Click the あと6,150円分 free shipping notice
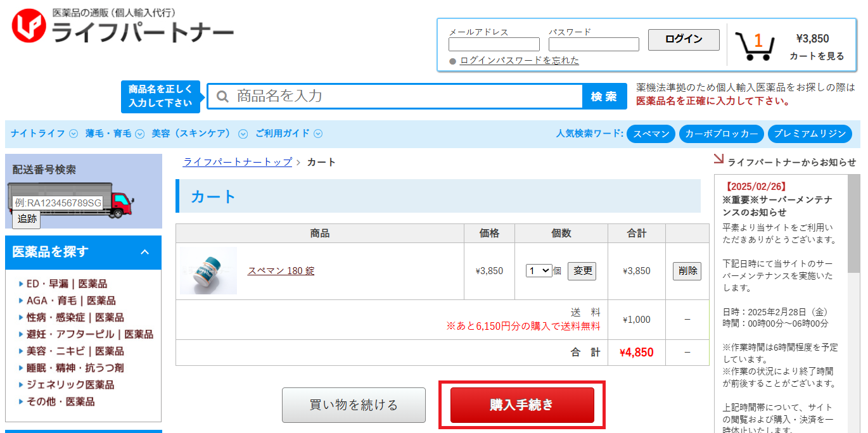Viewport: 868px width, 433px height. click(523, 327)
